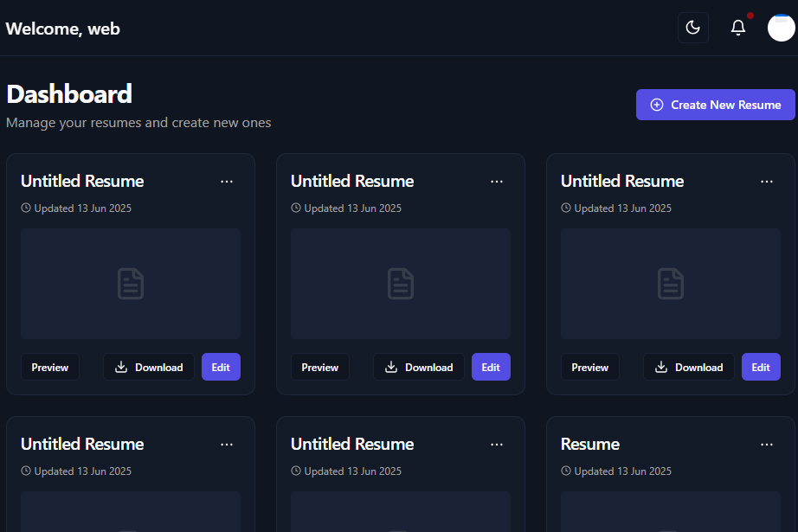Download the first Untitled Resume
798x532 pixels.
click(149, 368)
